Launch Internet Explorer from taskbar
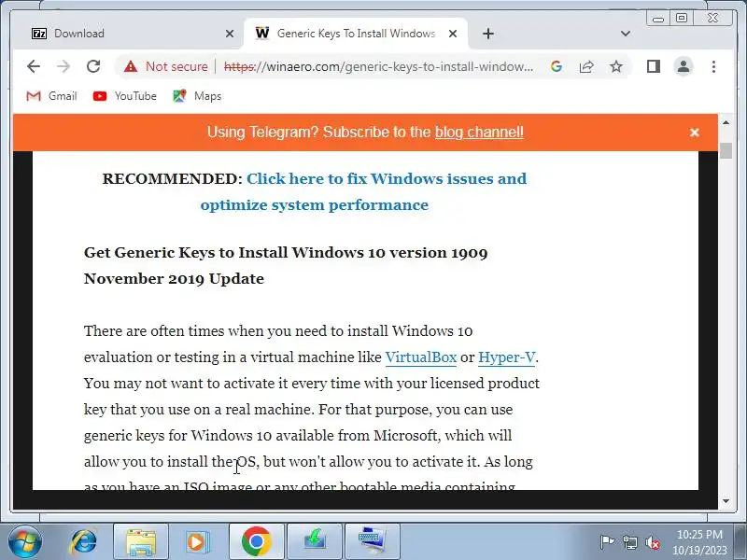 pos(83,542)
